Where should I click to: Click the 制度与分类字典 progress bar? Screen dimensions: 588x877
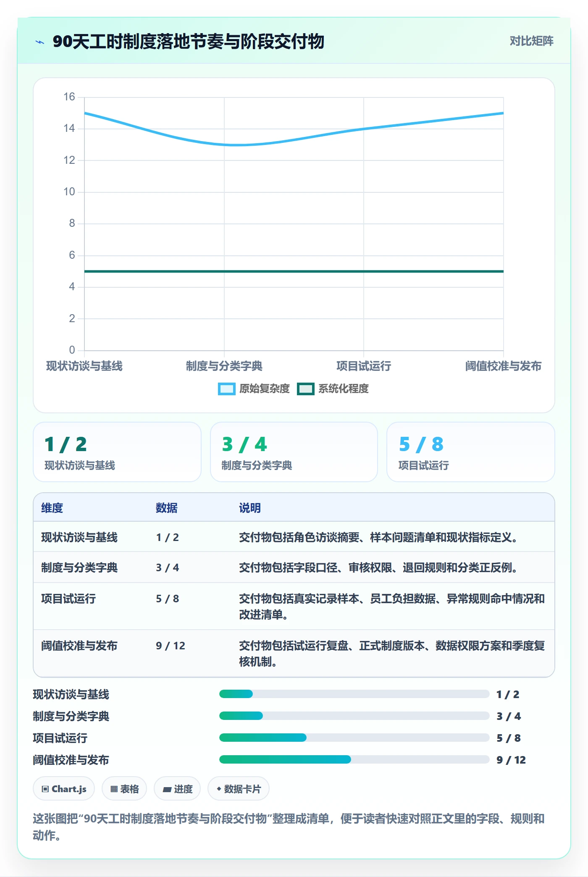click(x=354, y=716)
